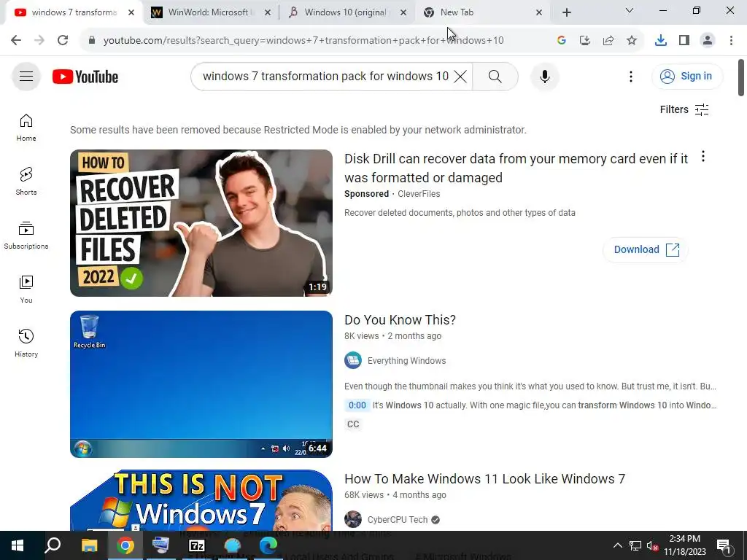Click the page vertical scrollbar
747x560 pixels.
pyautogui.click(x=741, y=77)
